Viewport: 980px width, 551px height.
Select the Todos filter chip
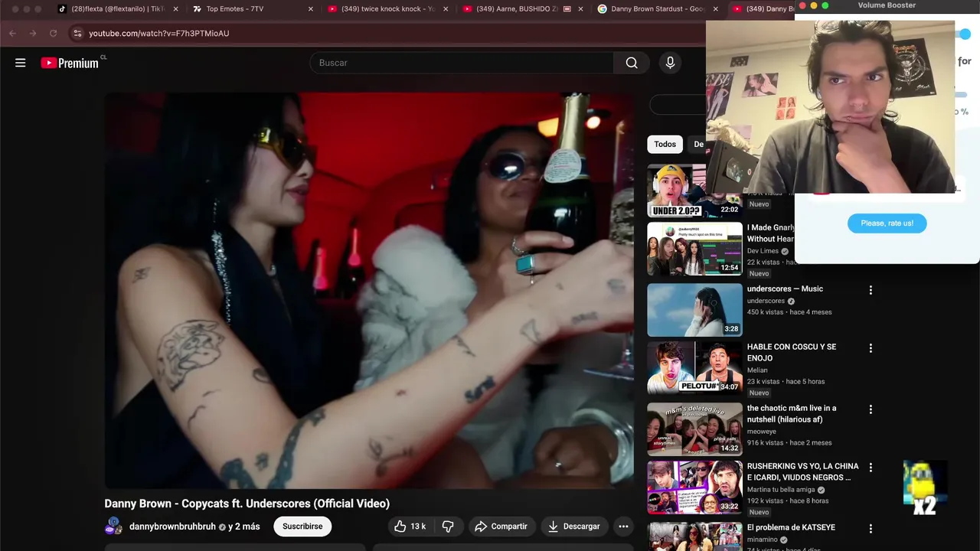665,144
